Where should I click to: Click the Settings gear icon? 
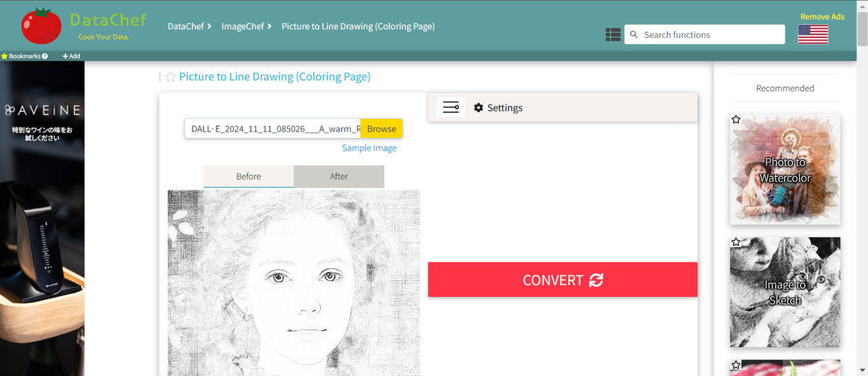click(479, 108)
